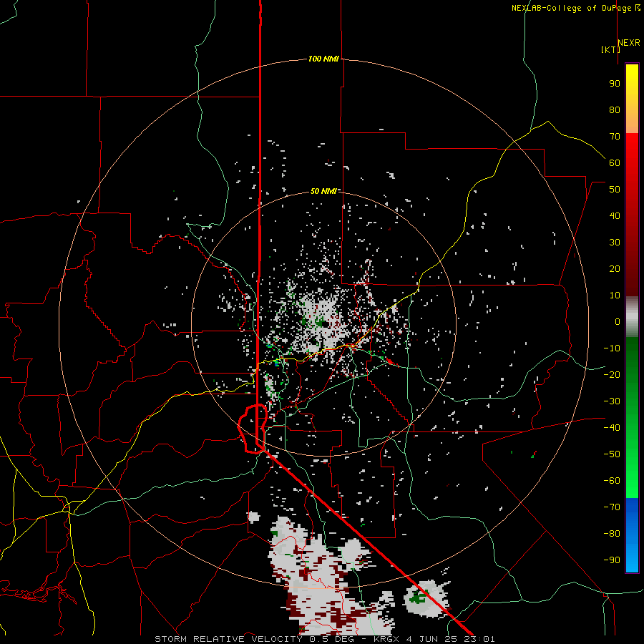Click the 60 value on velocity scale
This screenshot has width=644, height=644.
tap(615, 162)
